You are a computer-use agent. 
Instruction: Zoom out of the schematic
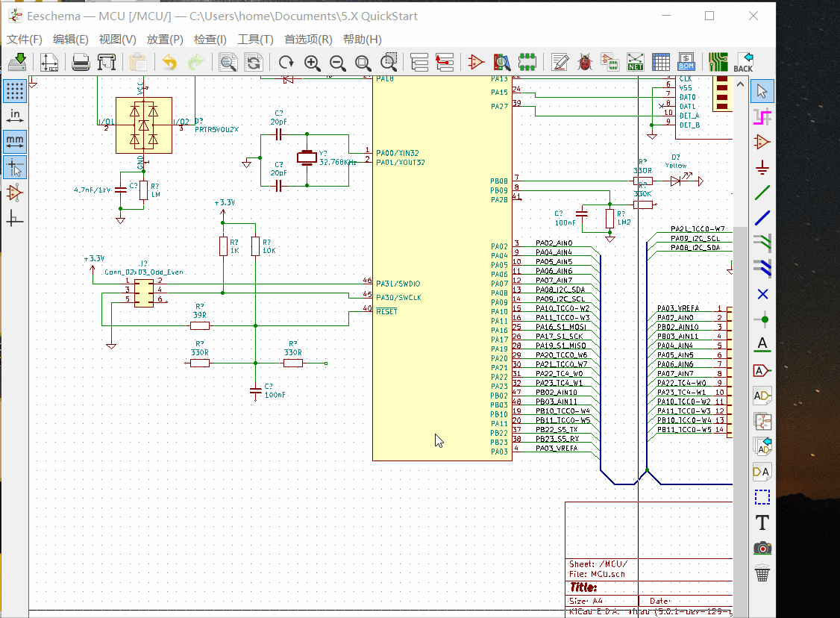[x=337, y=62]
